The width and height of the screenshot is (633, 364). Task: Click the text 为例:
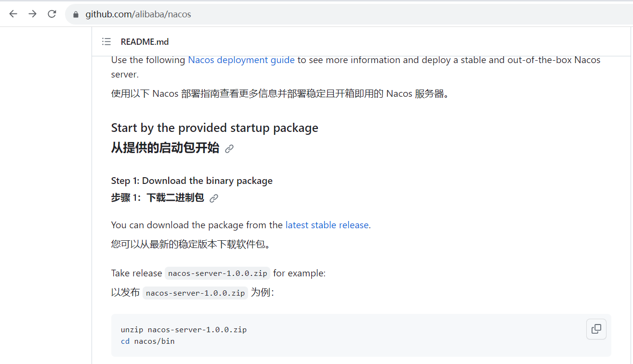(x=263, y=293)
